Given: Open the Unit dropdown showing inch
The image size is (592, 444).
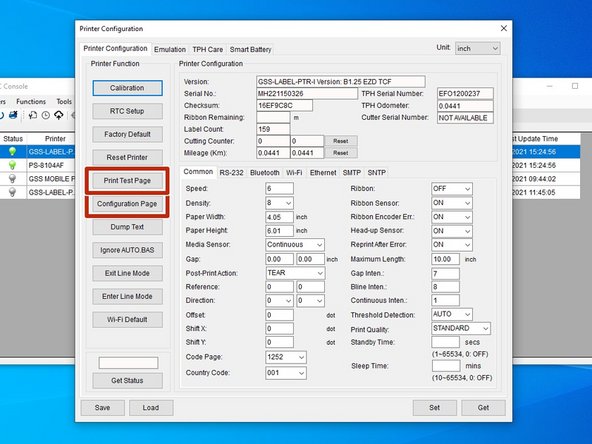Looking at the screenshot, I should [x=478, y=48].
